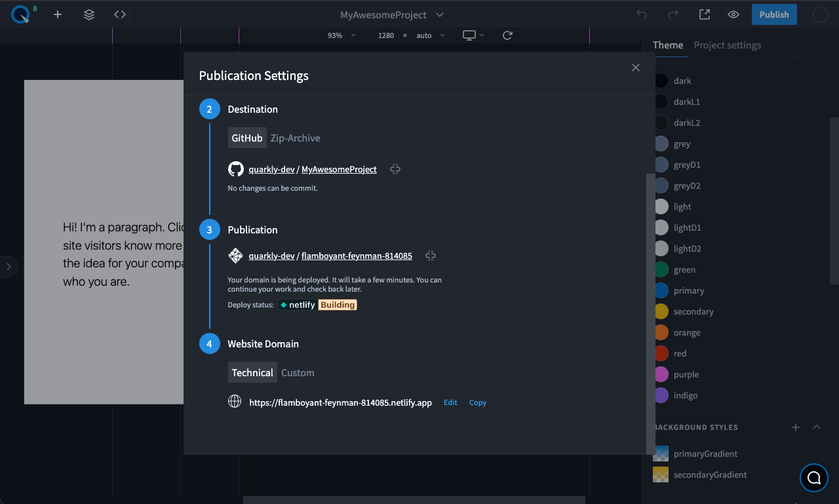This screenshot has height=504, width=839.
Task: Select the orange color swatch
Action: [661, 332]
